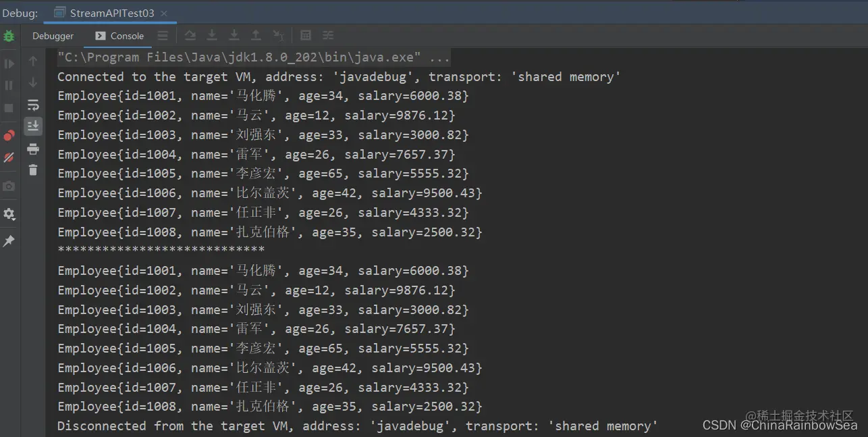Open Evaluate Expression calculator icon
Viewport: 868px width, 437px height.
tap(306, 35)
